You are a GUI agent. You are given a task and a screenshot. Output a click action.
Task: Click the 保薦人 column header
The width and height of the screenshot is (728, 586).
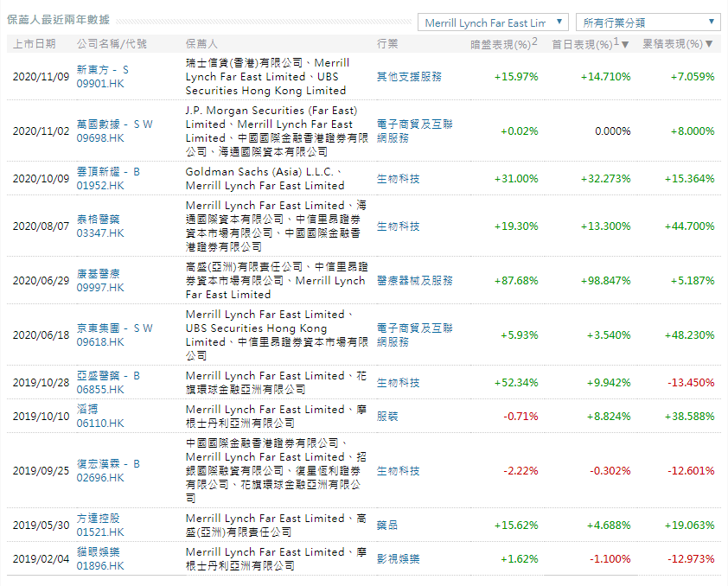[201, 43]
